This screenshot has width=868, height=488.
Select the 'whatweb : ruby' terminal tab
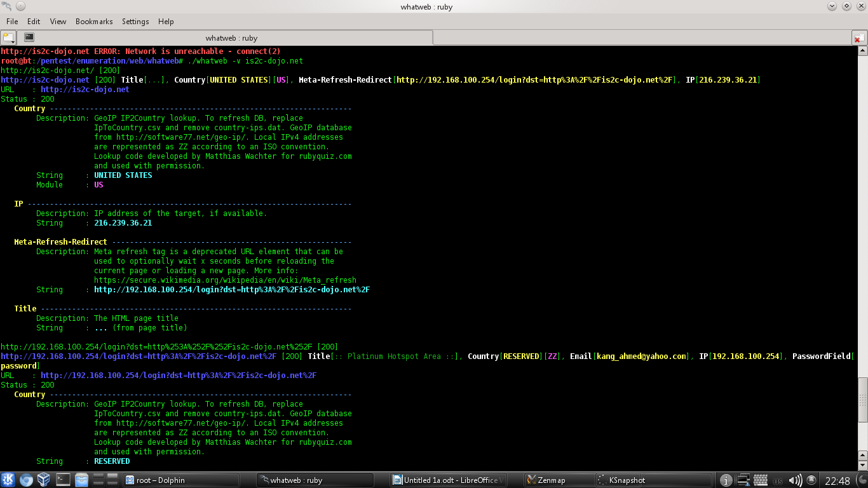[225, 37]
